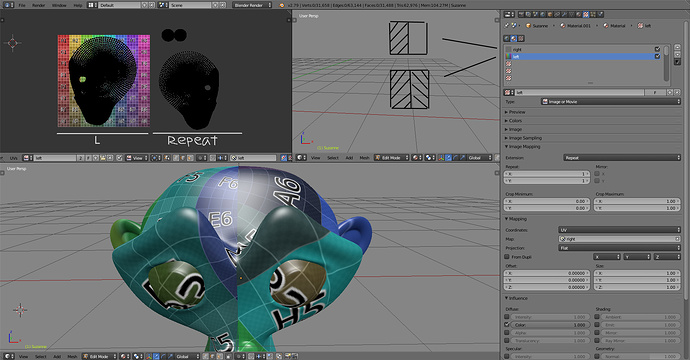Expand the Colors panel

pyautogui.click(x=515, y=121)
